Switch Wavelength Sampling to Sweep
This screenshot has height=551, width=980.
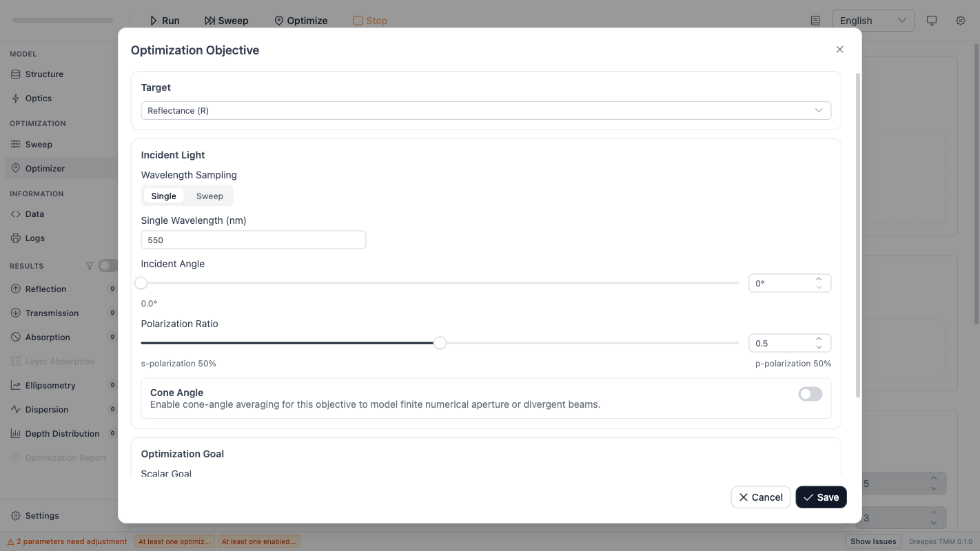209,196
